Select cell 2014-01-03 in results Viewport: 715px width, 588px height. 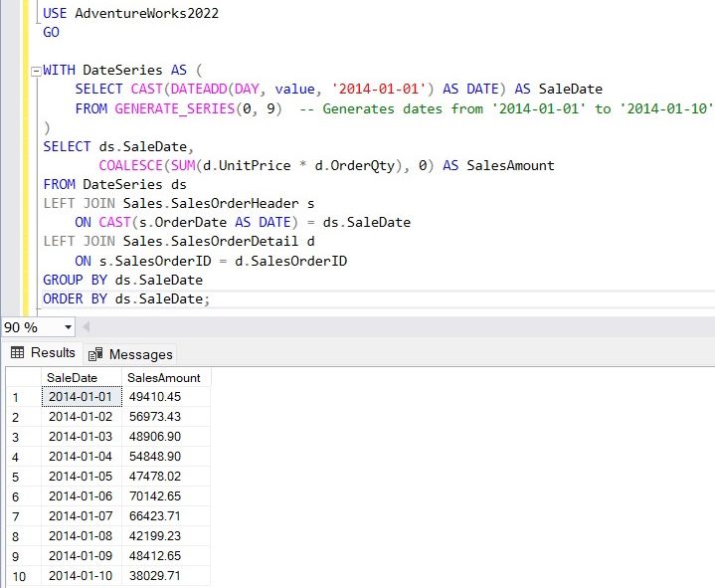coord(82,437)
